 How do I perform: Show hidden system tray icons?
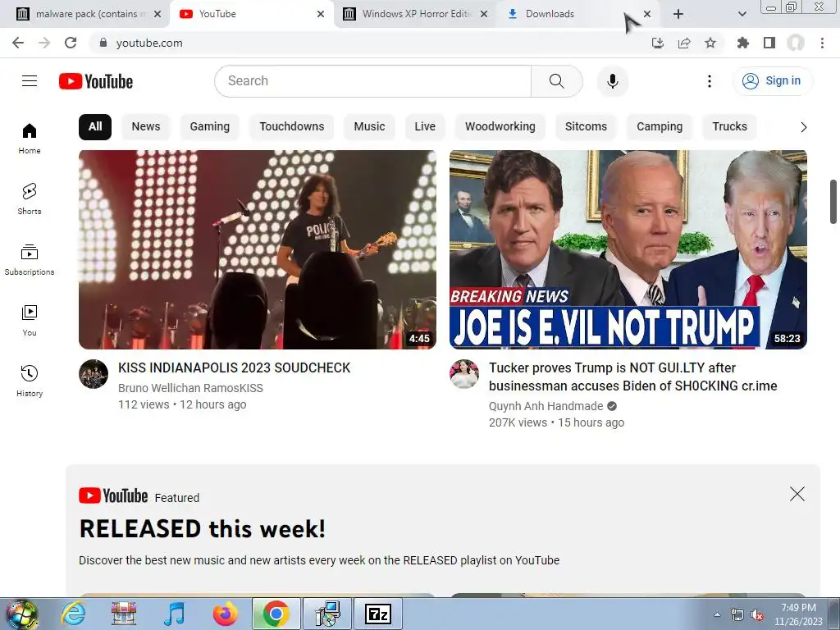717,614
